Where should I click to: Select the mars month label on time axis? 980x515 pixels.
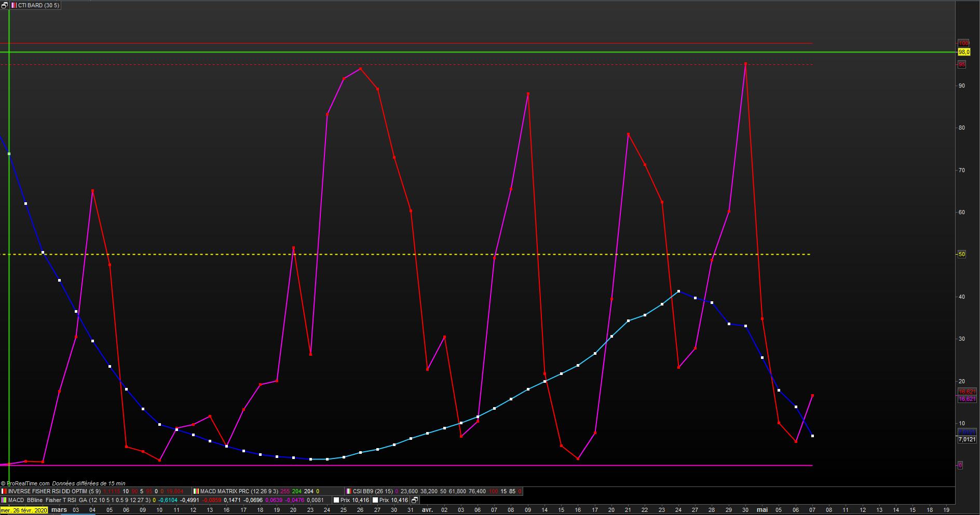pyautogui.click(x=59, y=510)
